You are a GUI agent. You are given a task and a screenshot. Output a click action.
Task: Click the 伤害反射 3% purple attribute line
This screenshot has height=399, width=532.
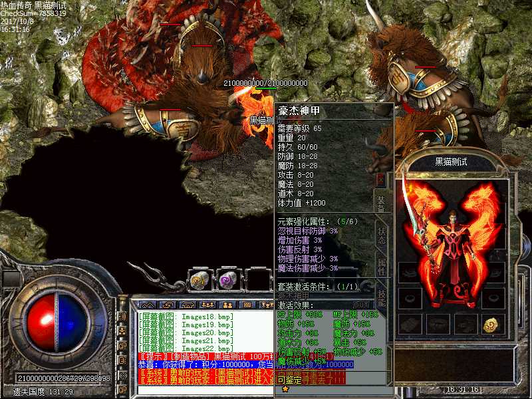pos(300,249)
